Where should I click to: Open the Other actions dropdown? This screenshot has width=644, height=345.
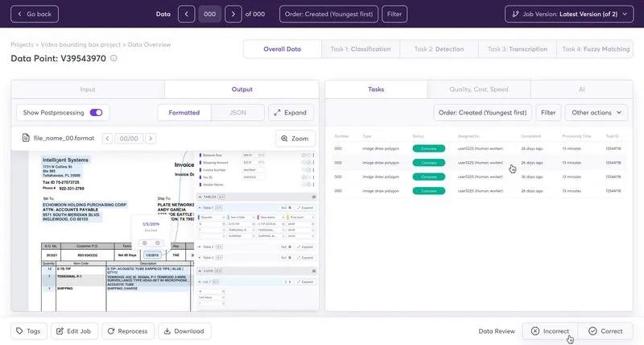click(596, 113)
